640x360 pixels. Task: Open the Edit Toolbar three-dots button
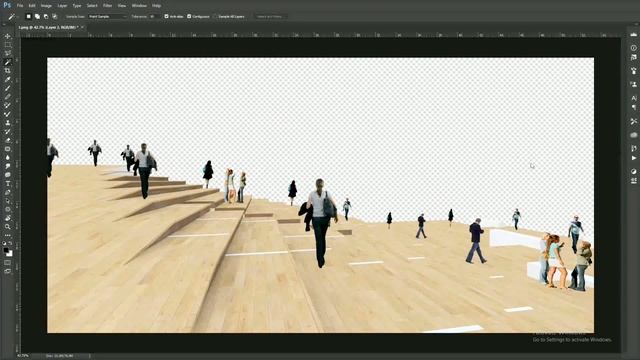click(x=7, y=236)
